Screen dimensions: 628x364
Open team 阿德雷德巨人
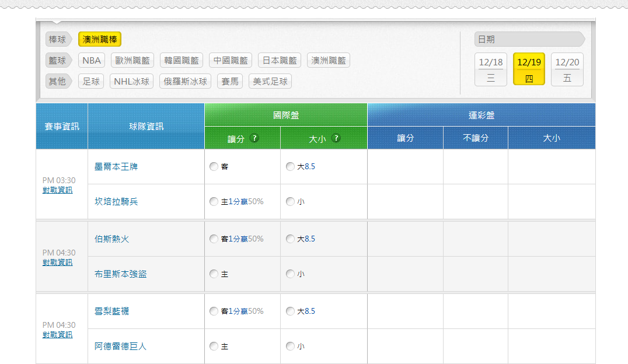[121, 346]
